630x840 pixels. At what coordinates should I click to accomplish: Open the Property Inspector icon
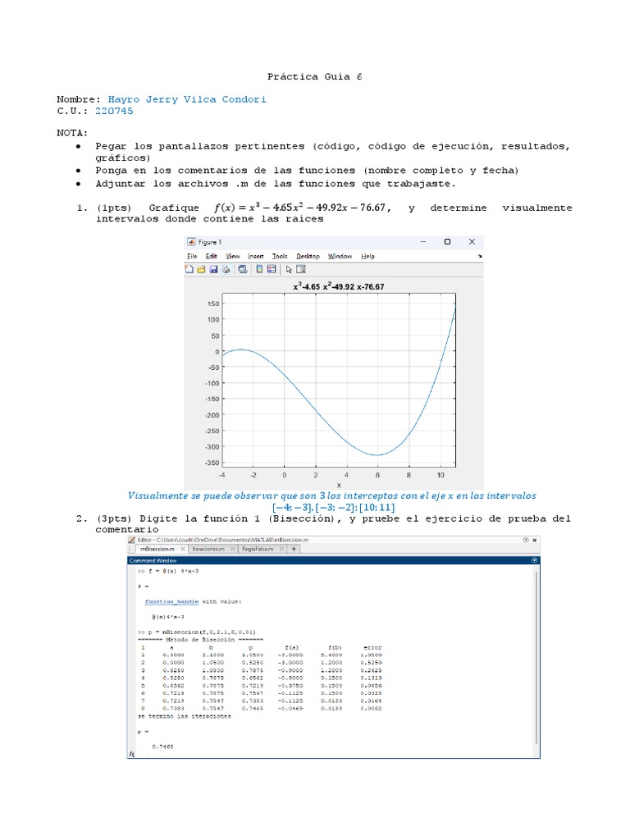[x=301, y=269]
